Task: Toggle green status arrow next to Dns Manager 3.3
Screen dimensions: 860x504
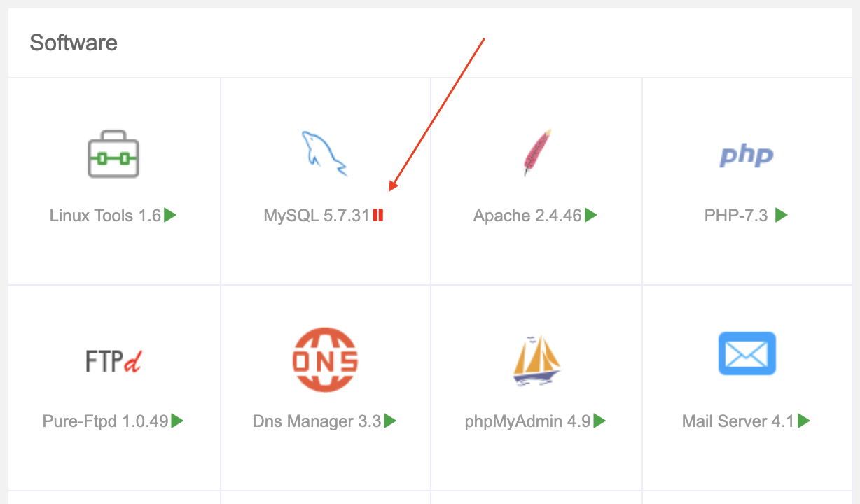Action: pos(390,421)
